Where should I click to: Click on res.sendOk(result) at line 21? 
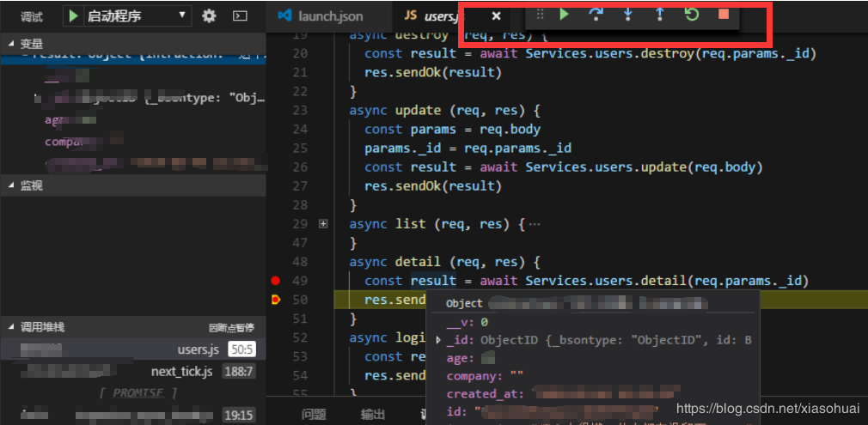[433, 72]
